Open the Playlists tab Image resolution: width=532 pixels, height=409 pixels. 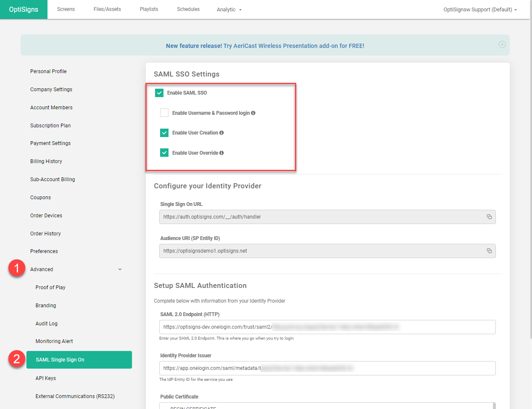click(149, 9)
